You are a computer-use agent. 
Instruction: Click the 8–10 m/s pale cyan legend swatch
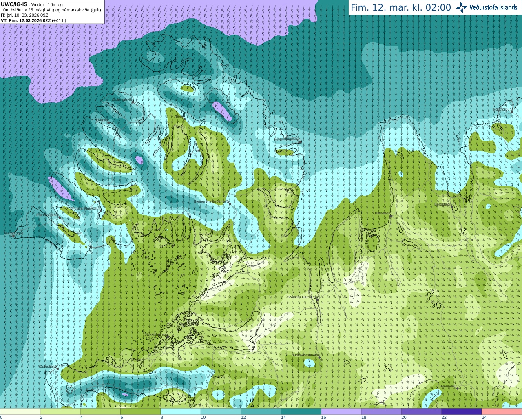(x=181, y=411)
